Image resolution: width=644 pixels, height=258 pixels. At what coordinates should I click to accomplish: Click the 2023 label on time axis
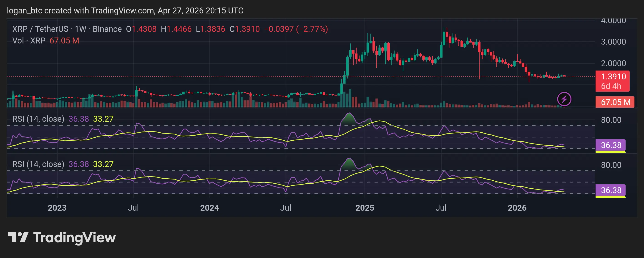[x=57, y=208]
